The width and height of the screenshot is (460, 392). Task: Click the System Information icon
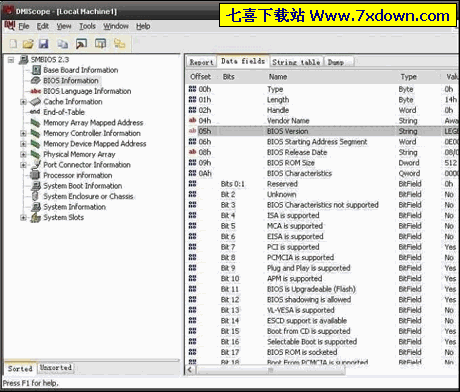point(36,207)
